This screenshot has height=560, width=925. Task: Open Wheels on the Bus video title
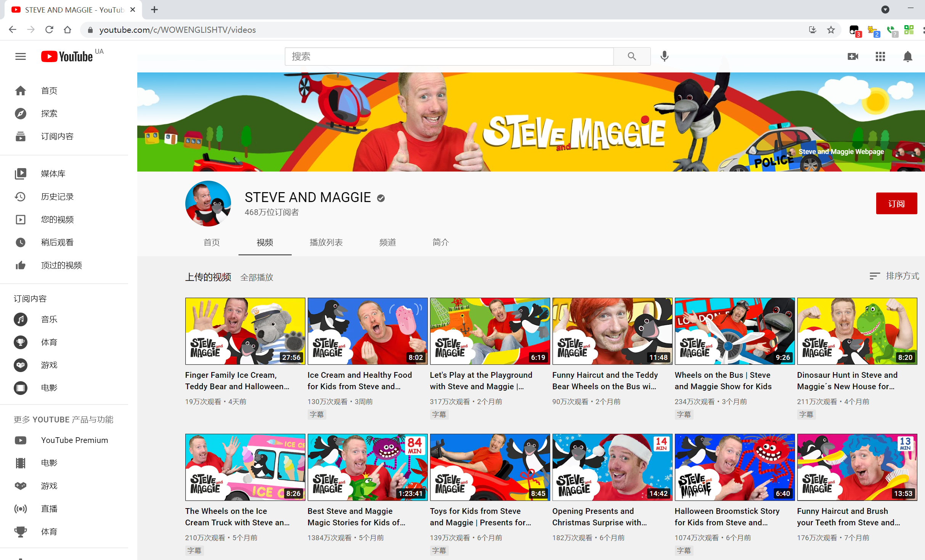click(723, 381)
